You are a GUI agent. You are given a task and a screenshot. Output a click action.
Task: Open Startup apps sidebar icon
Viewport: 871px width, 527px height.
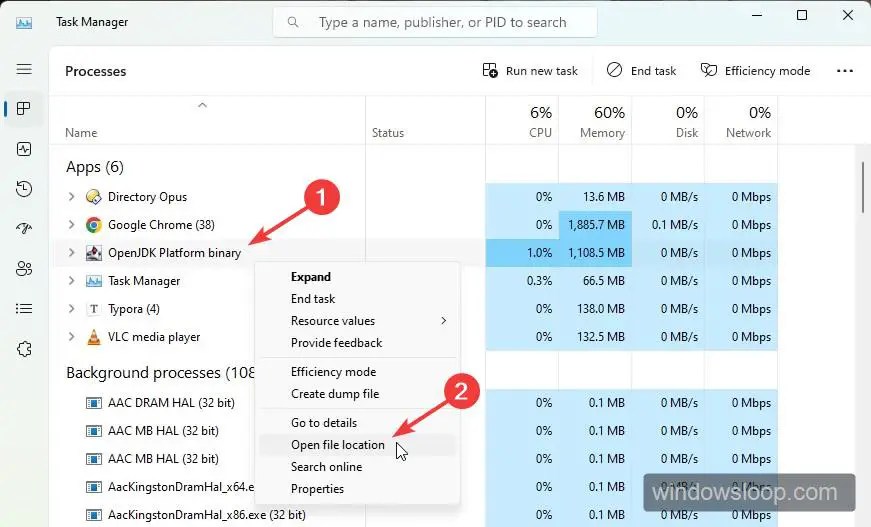24,228
